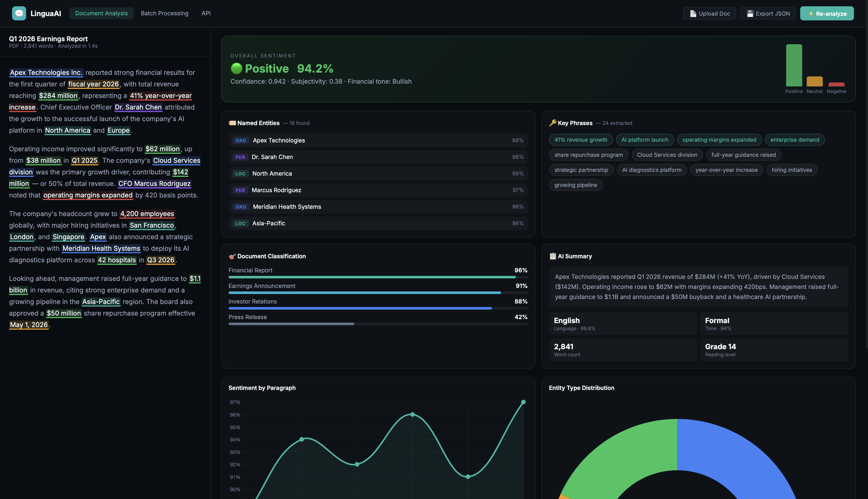
Task: Select the 'AI diagnostics platform' phrase chip
Action: (652, 170)
